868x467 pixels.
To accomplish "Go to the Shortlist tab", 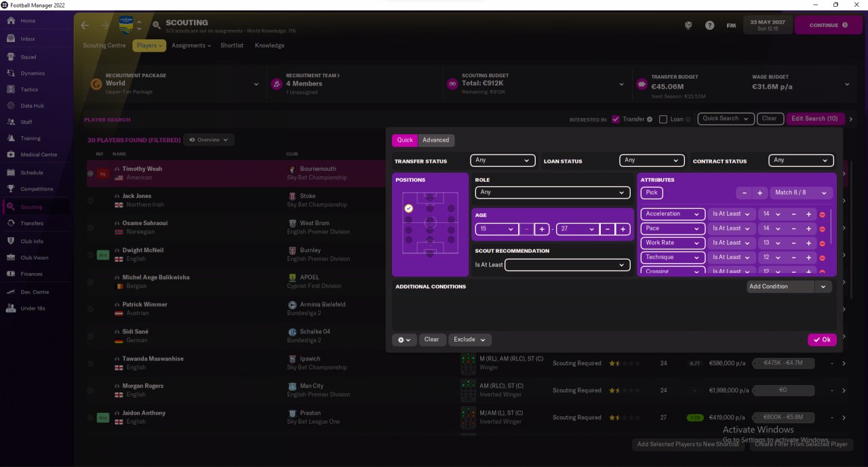I will (x=232, y=45).
